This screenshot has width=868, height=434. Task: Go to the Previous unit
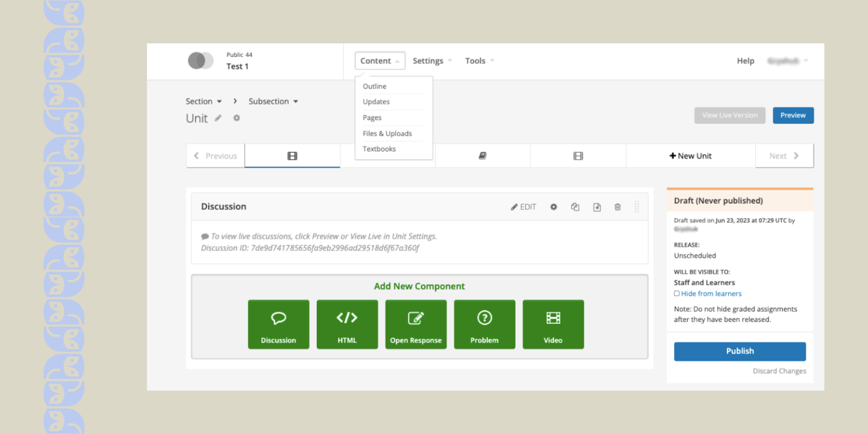tap(215, 156)
